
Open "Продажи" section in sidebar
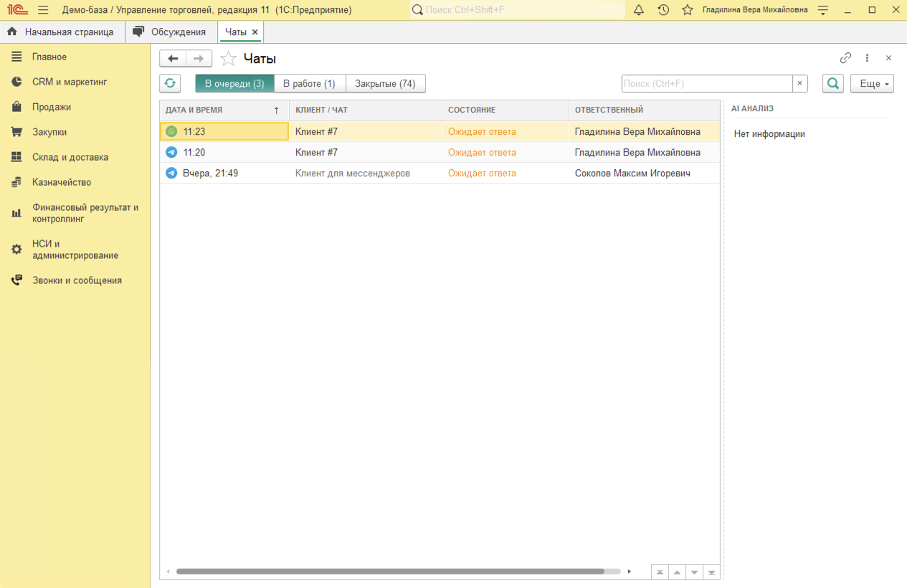51,107
